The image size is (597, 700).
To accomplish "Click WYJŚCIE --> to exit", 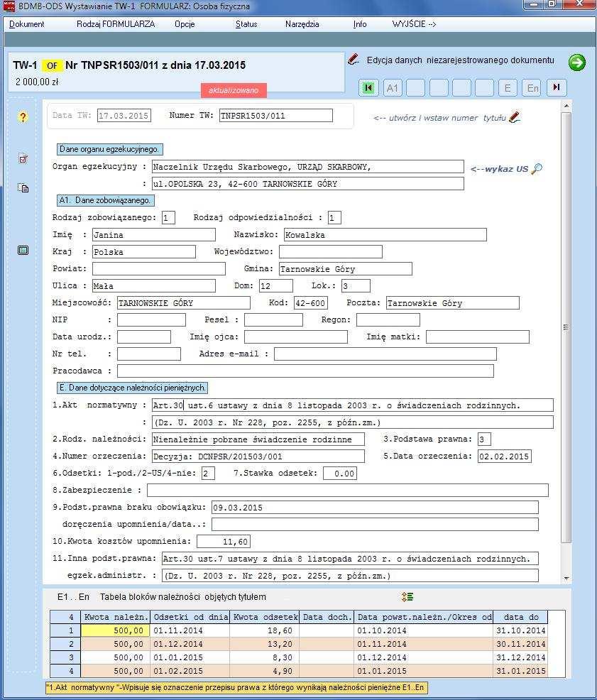I will coord(414,24).
